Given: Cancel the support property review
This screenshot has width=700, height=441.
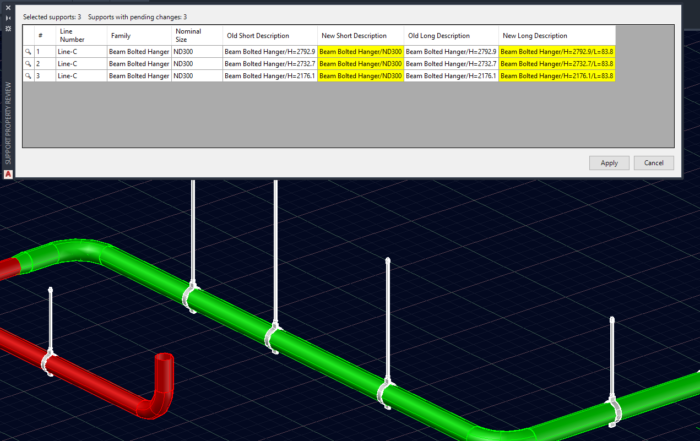Looking at the screenshot, I should [x=654, y=163].
